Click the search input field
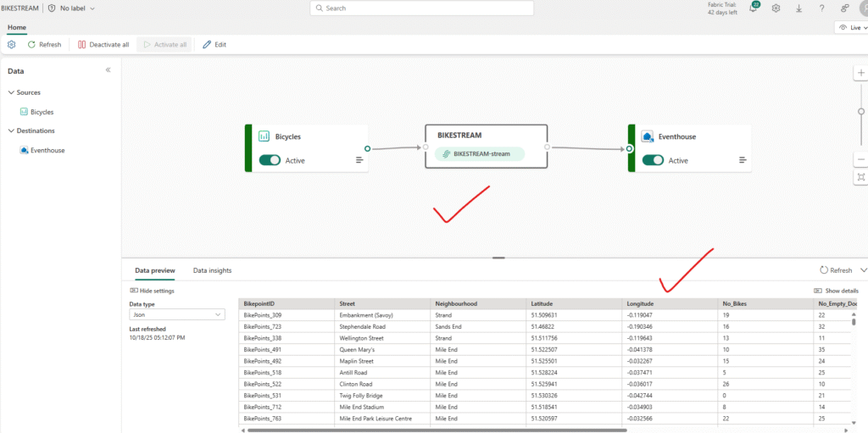 [x=421, y=8]
